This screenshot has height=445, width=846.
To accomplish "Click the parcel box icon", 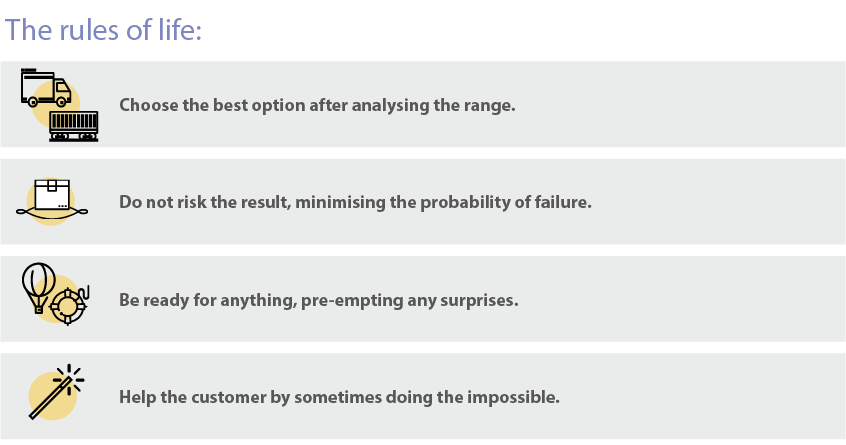I will click(x=52, y=195).
